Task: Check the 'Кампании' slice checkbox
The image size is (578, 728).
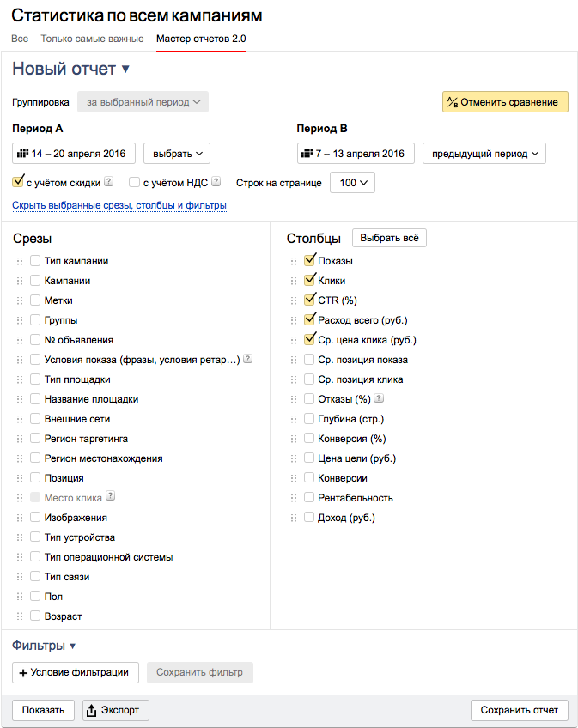Action: pyautogui.click(x=35, y=281)
